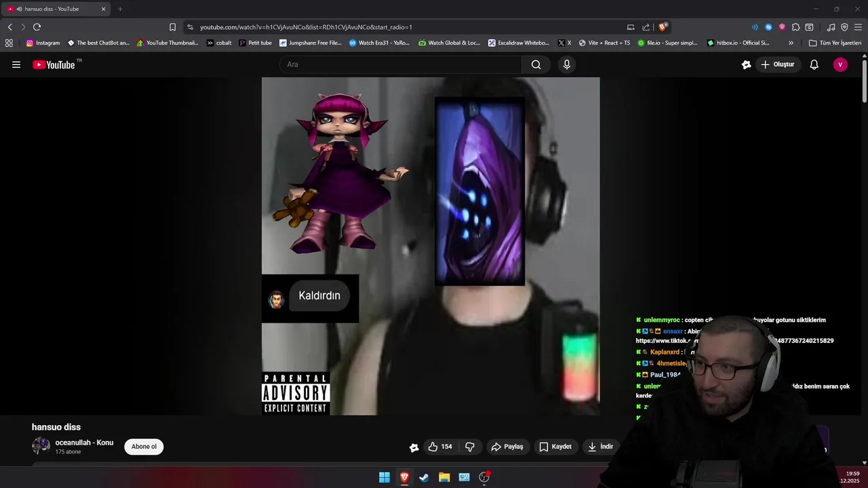The image size is (868, 488).
Task: Open the cobalt bookmark
Action: coord(219,43)
